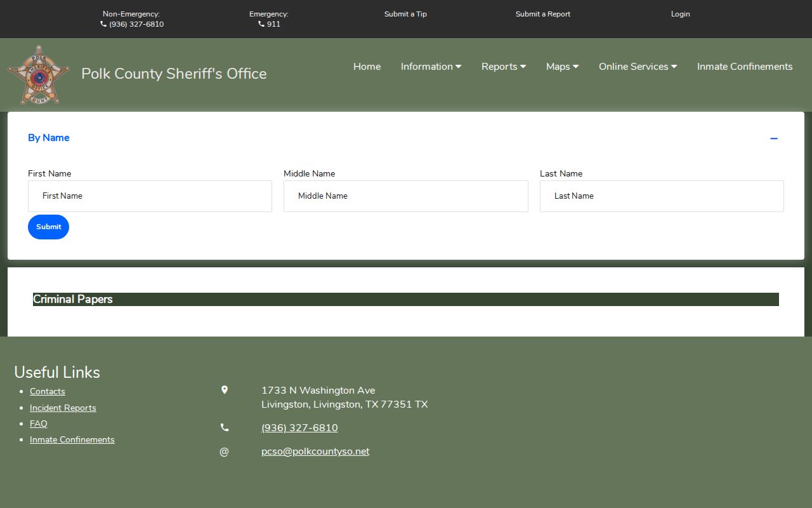Open the Reports dropdown menu
Viewport: 812px width, 508px height.
click(x=504, y=67)
